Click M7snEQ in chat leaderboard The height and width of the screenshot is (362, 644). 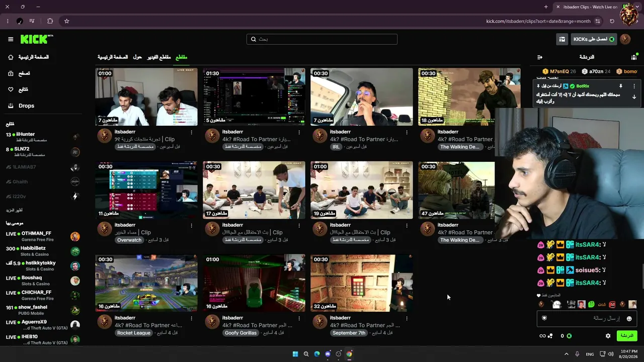559,71
